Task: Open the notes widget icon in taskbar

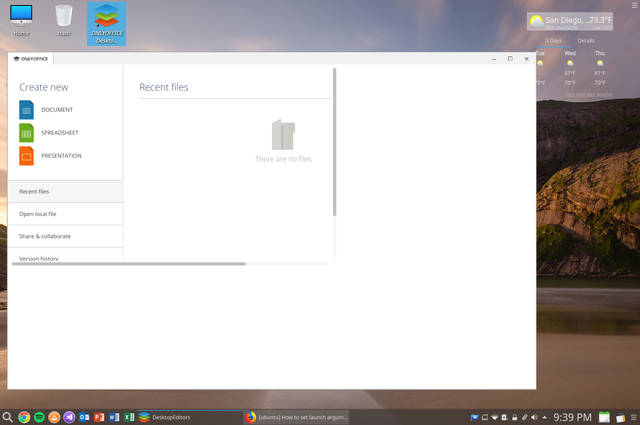Action: pos(620,417)
